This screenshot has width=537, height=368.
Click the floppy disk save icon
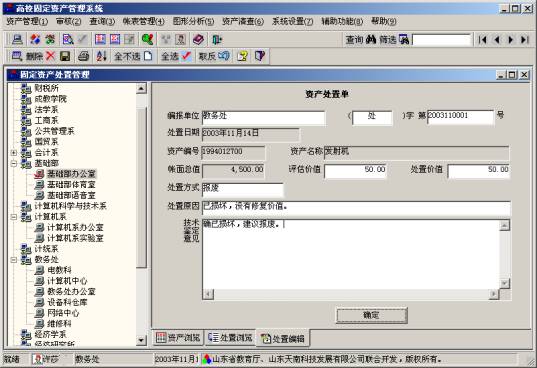click(x=65, y=56)
